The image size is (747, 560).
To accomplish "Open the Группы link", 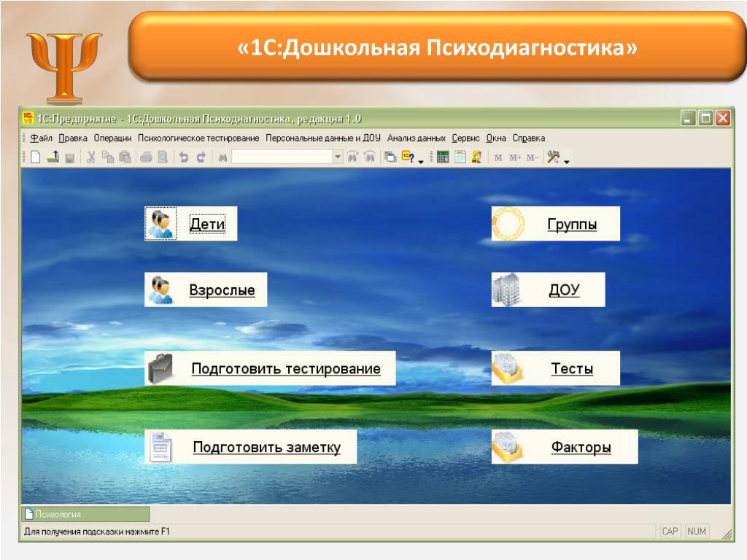I will (572, 224).
